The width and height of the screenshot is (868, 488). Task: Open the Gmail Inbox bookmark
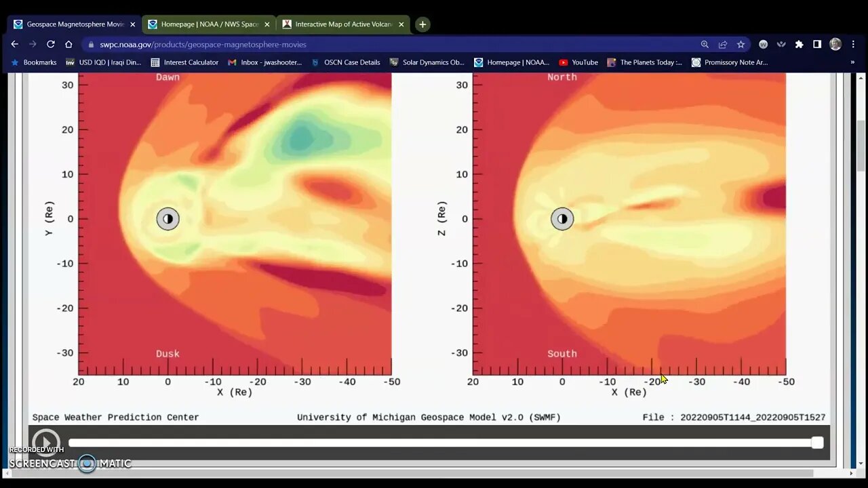point(265,62)
